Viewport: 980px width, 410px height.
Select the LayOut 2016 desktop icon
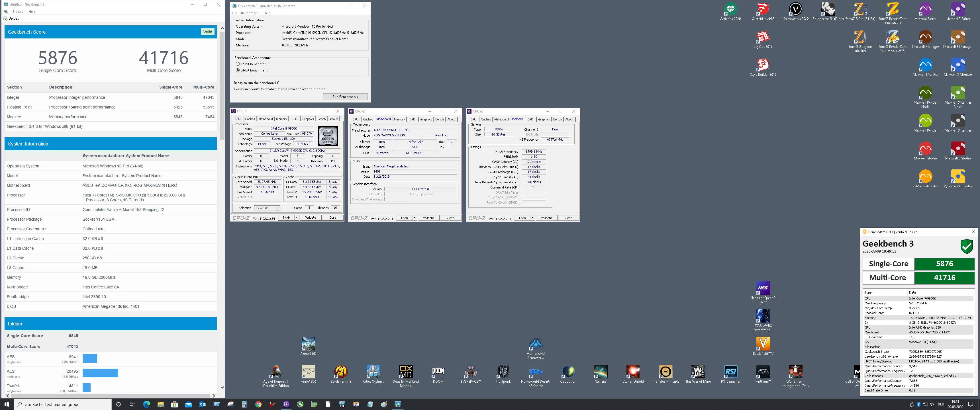coord(763,40)
